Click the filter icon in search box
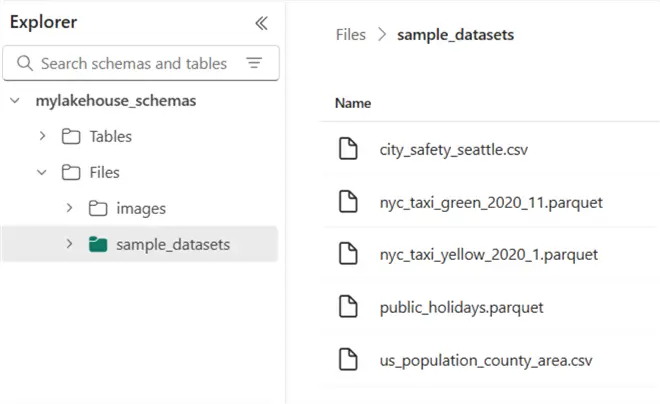Image resolution: width=660 pixels, height=404 pixels. (254, 63)
